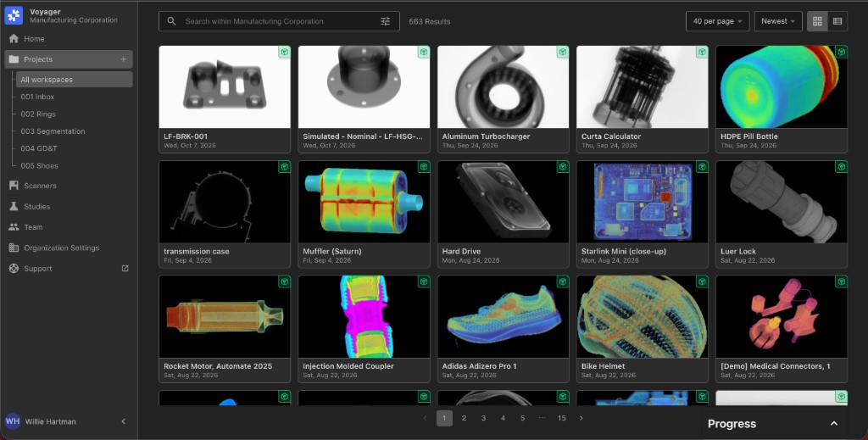Click 3D cube icon on Hard Drive

tap(563, 167)
